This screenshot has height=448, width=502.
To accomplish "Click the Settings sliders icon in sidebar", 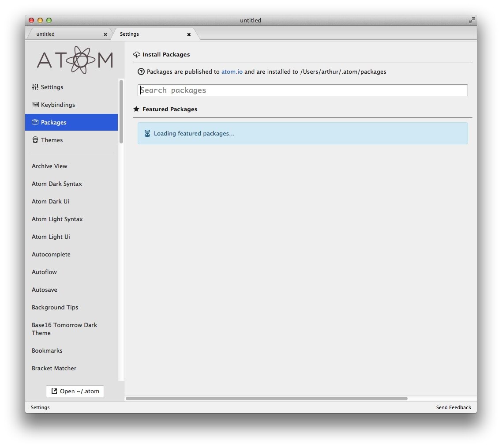I will tap(35, 87).
